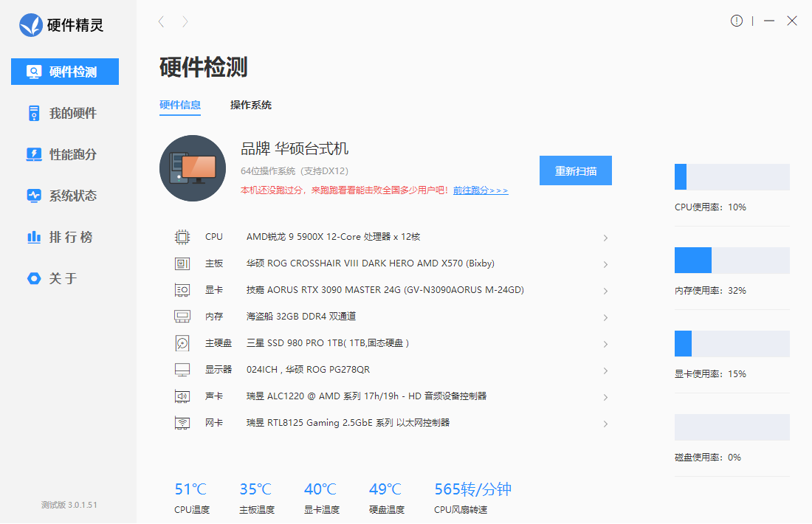Click the 内存 memory module icon
This screenshot has height=524, width=812.
click(182, 317)
